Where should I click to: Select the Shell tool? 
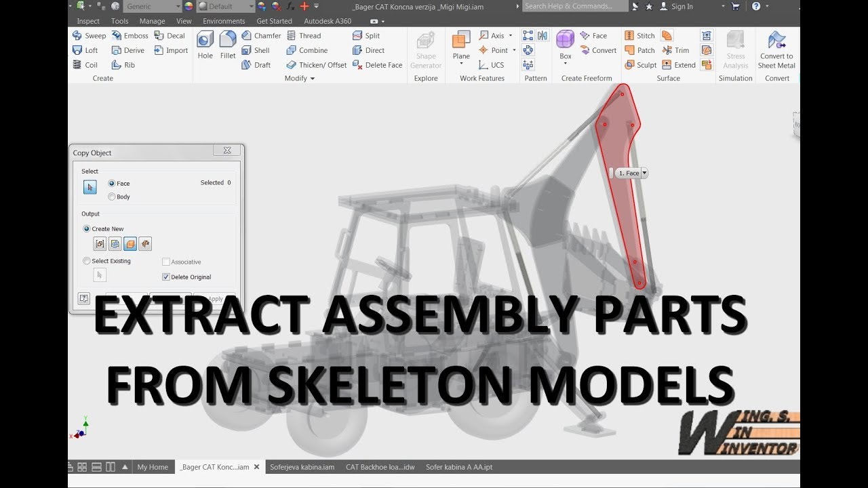click(x=256, y=50)
